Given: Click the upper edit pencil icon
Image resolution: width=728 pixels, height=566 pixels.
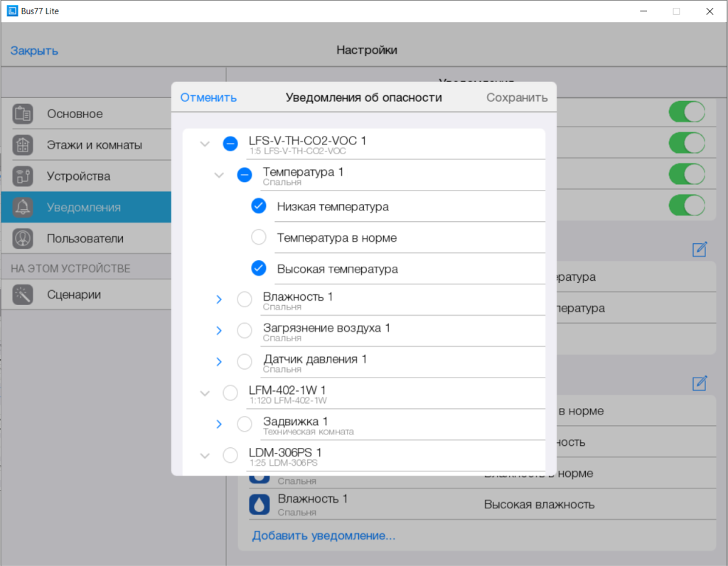Looking at the screenshot, I should coord(700,249).
